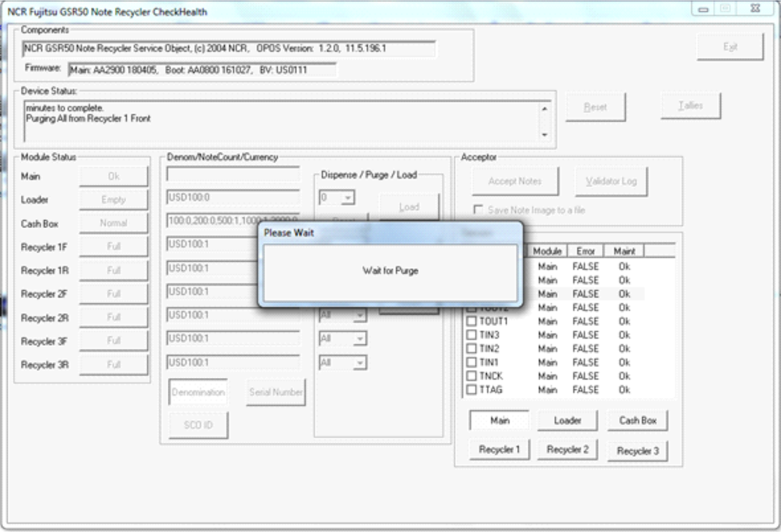Check the TIN1 sensor checkbox
Viewport: 781px width, 532px height.
[x=471, y=362]
